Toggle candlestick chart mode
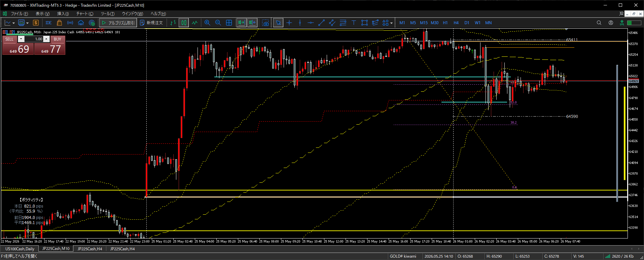The height and width of the screenshot is (260, 644). (x=184, y=23)
